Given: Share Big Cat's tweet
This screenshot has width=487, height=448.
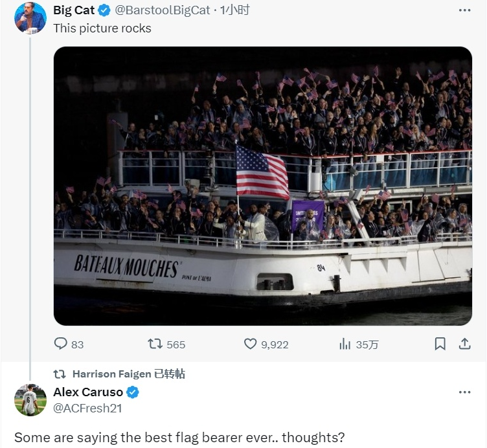Looking at the screenshot, I should 464,344.
